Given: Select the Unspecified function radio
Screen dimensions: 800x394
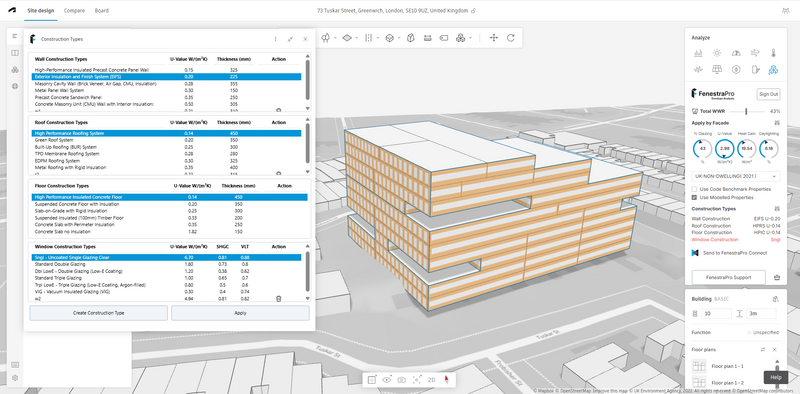Looking at the screenshot, I should pyautogui.click(x=749, y=333).
